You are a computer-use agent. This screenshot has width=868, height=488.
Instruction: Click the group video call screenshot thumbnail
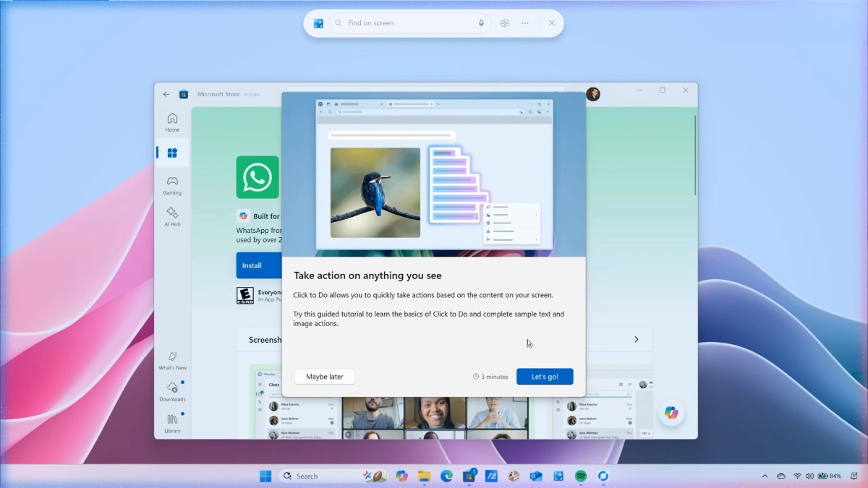click(x=435, y=417)
